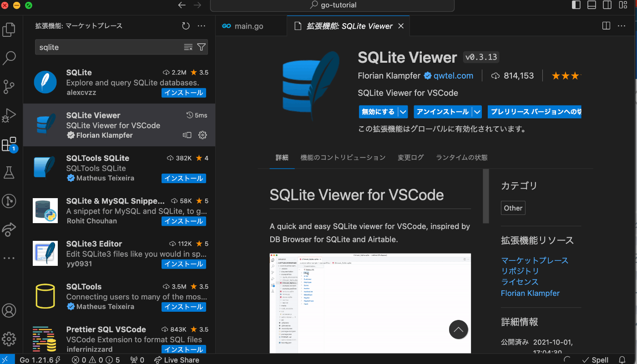Screen dimensions: 637x364
Task: Open the go-tutorial command center search
Action: click(332, 5)
